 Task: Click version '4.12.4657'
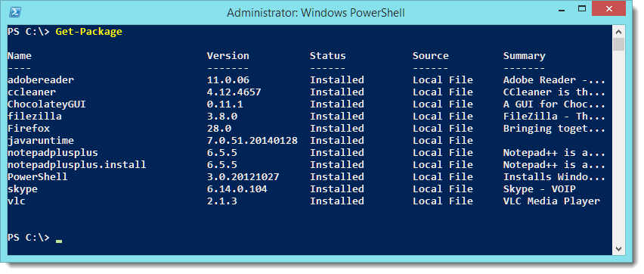tap(234, 92)
